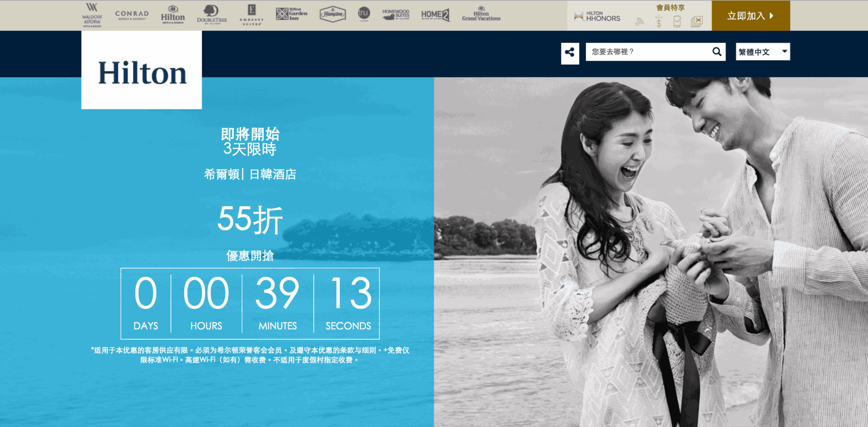Join now via the 立即加入 button
Screen dimensions: 868x427
click(751, 16)
